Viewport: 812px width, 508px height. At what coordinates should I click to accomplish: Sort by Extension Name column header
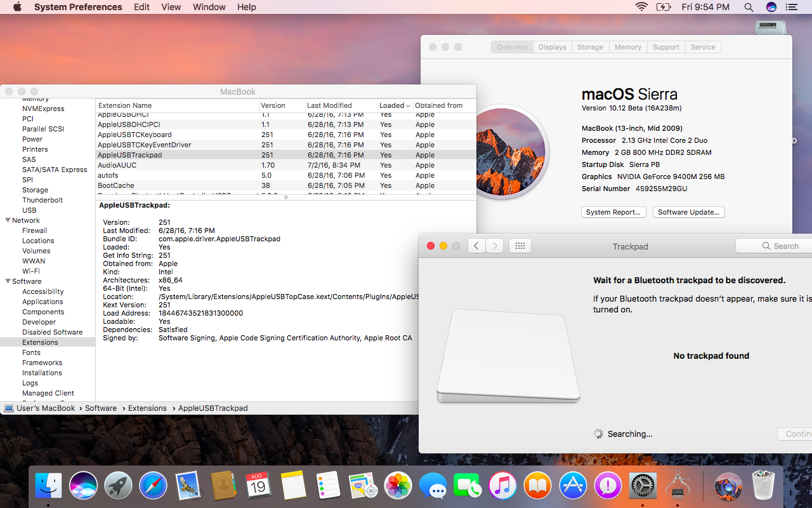click(178, 105)
